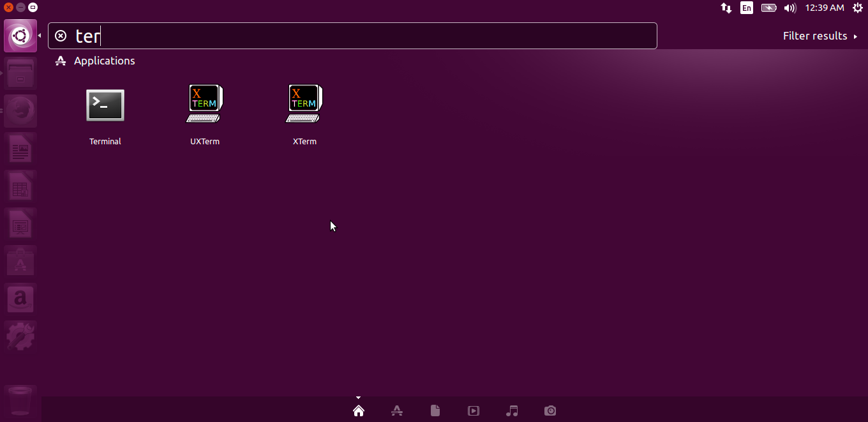Open the En keyboard layout indicator

point(746,8)
